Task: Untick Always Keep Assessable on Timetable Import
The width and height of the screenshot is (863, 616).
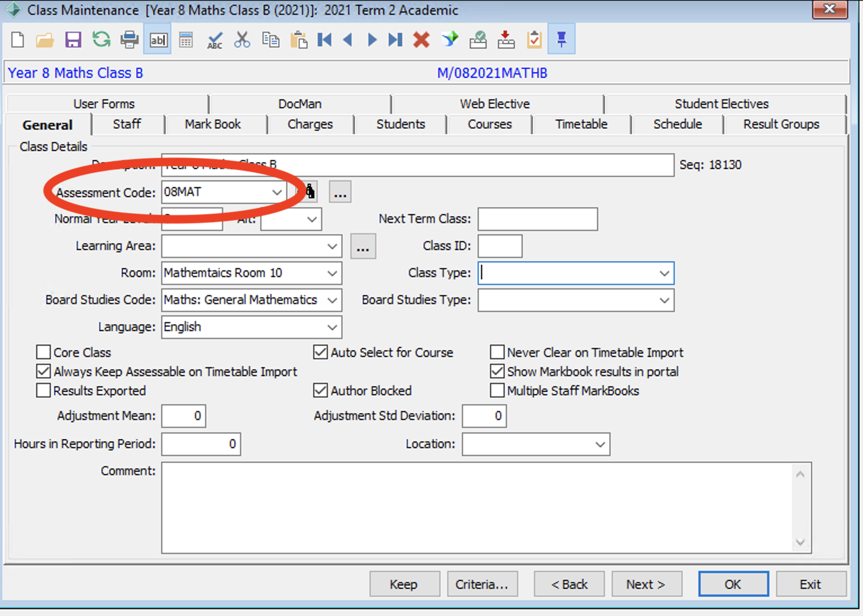Action: [x=43, y=372]
